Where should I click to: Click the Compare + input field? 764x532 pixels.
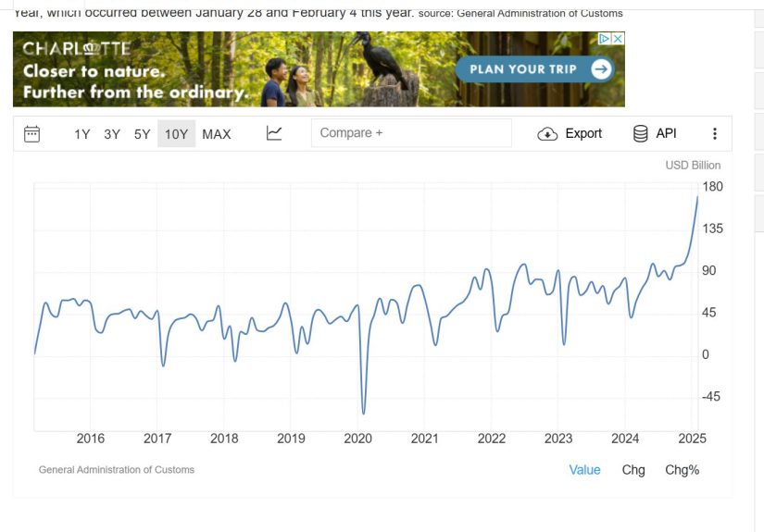[411, 133]
